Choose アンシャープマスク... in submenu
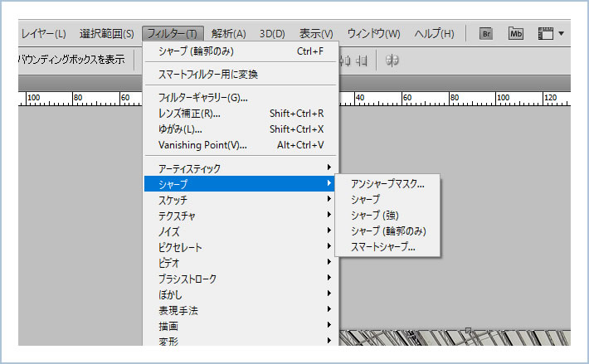589x364 pixels. (387, 184)
